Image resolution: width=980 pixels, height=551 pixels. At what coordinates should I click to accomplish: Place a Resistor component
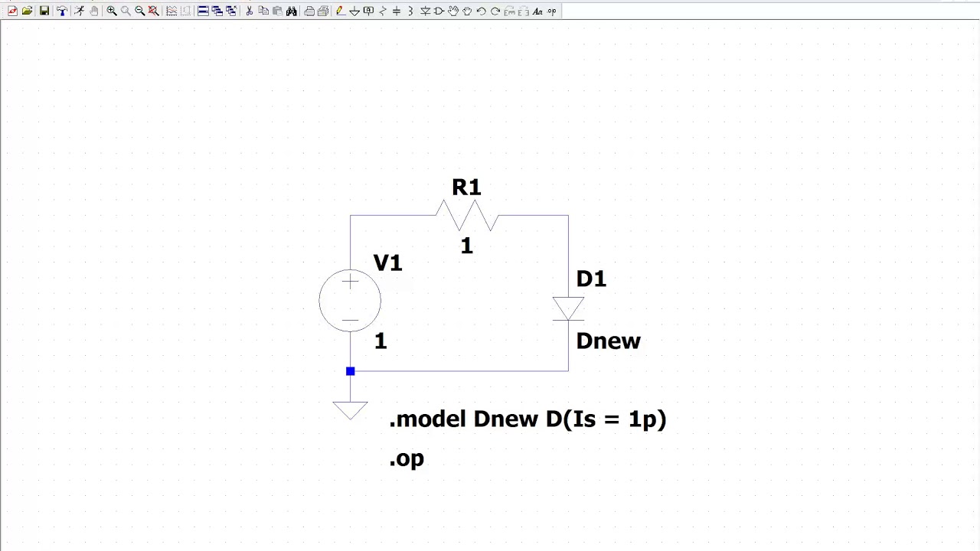(x=383, y=11)
